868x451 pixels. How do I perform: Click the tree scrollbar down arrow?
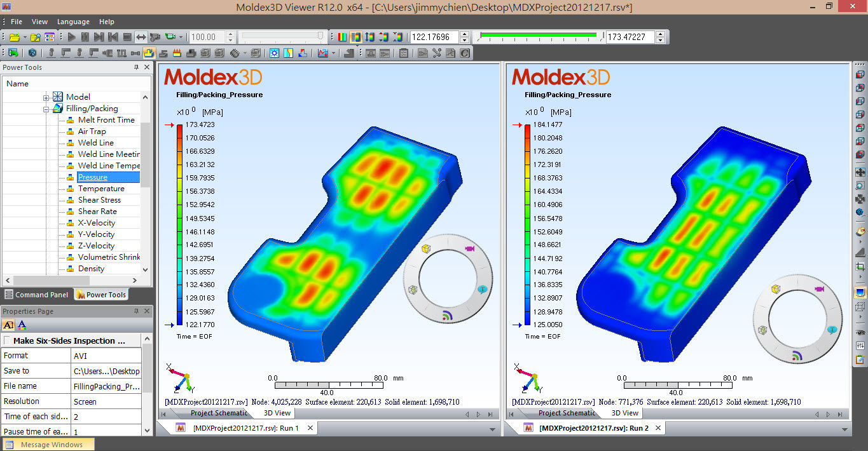point(146,269)
